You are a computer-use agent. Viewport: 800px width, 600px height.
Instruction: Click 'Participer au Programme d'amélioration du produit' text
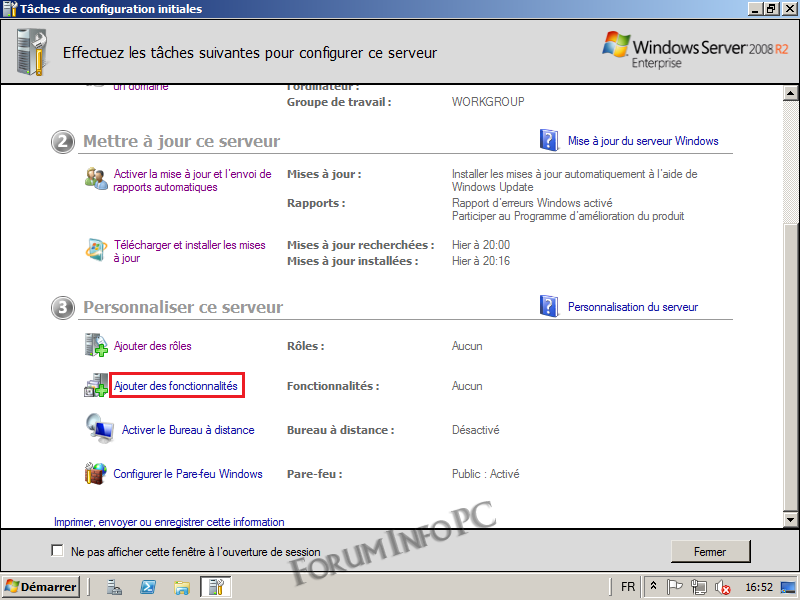coord(568,216)
